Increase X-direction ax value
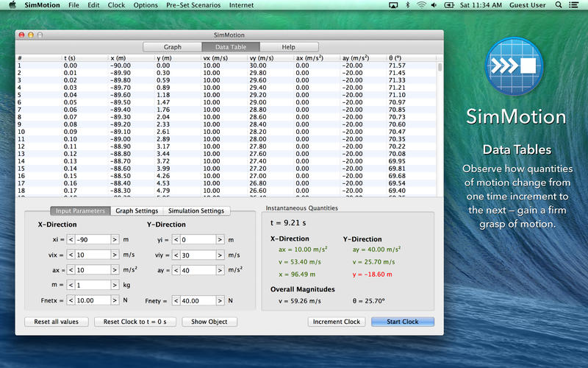 pyautogui.click(x=115, y=270)
